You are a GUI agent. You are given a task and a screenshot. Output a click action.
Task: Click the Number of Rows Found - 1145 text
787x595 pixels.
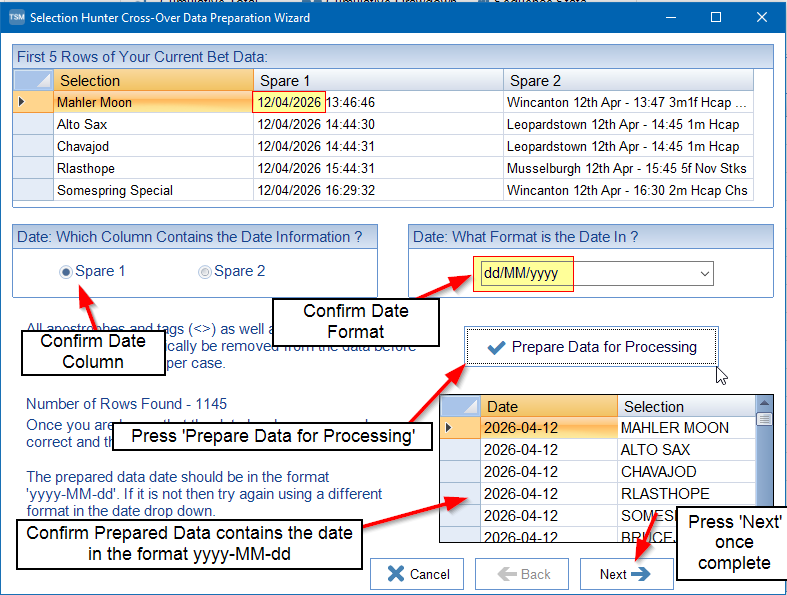pos(126,404)
